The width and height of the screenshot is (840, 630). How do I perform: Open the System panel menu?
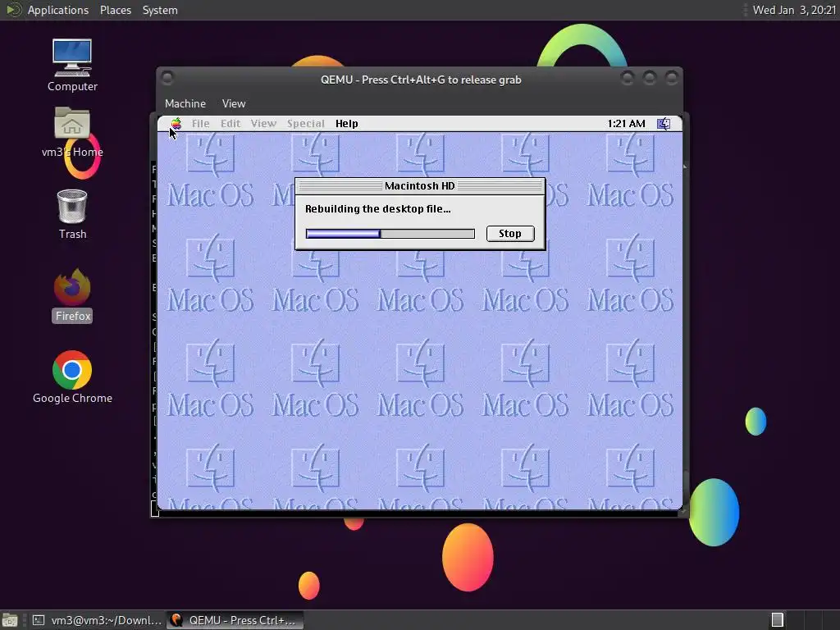(160, 10)
